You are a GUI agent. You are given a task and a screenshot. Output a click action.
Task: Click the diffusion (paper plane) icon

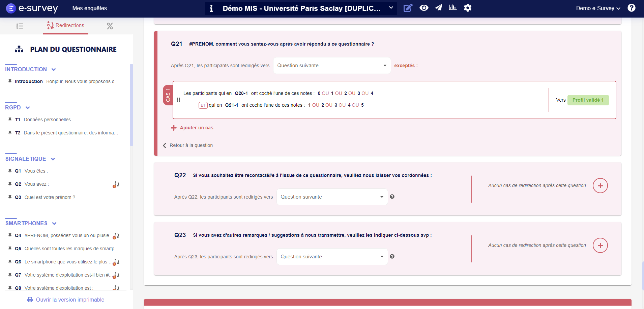coord(438,8)
